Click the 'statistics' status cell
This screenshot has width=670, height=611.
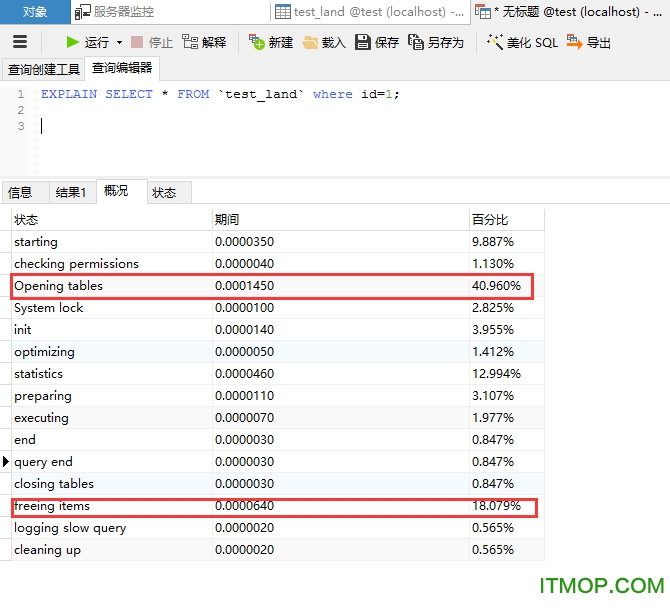[112, 374]
